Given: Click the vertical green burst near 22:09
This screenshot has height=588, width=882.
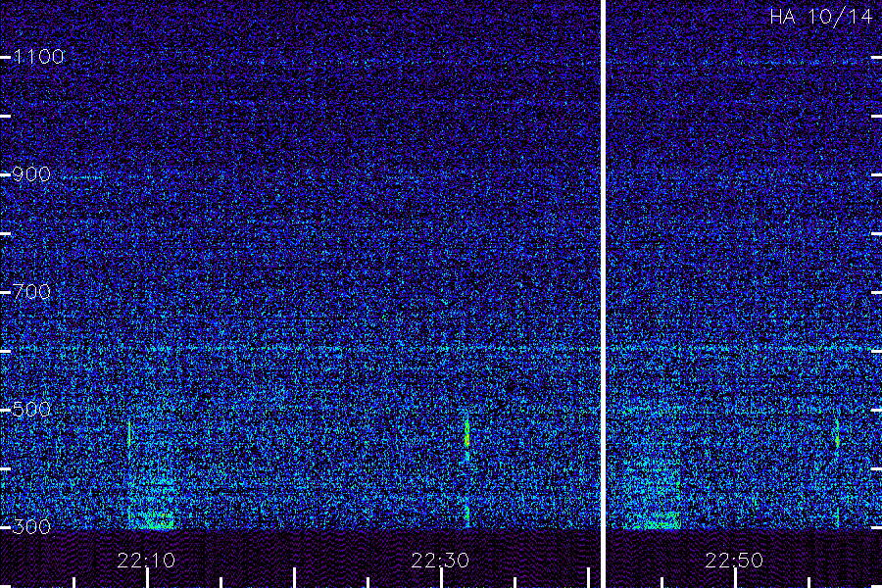Looking at the screenshot, I should pos(129,433).
